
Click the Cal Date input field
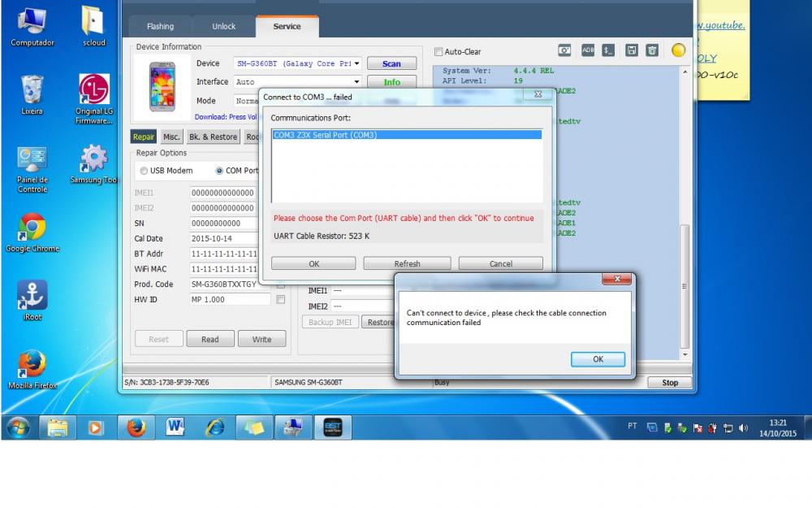pos(224,238)
